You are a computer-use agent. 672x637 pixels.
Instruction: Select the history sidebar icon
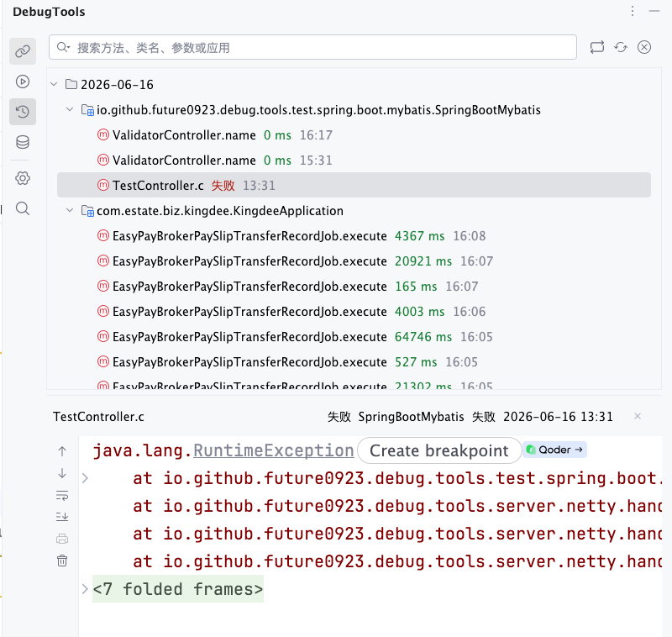click(23, 112)
